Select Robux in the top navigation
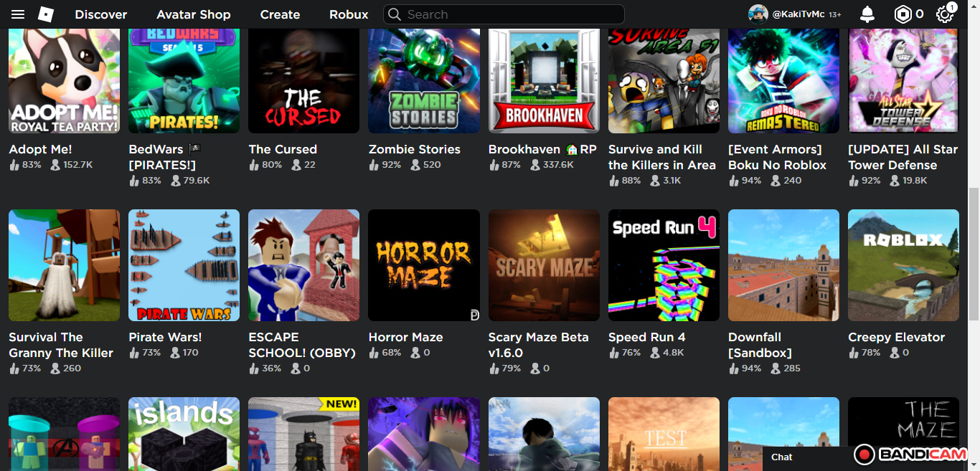The height and width of the screenshot is (471, 980). (x=349, y=14)
